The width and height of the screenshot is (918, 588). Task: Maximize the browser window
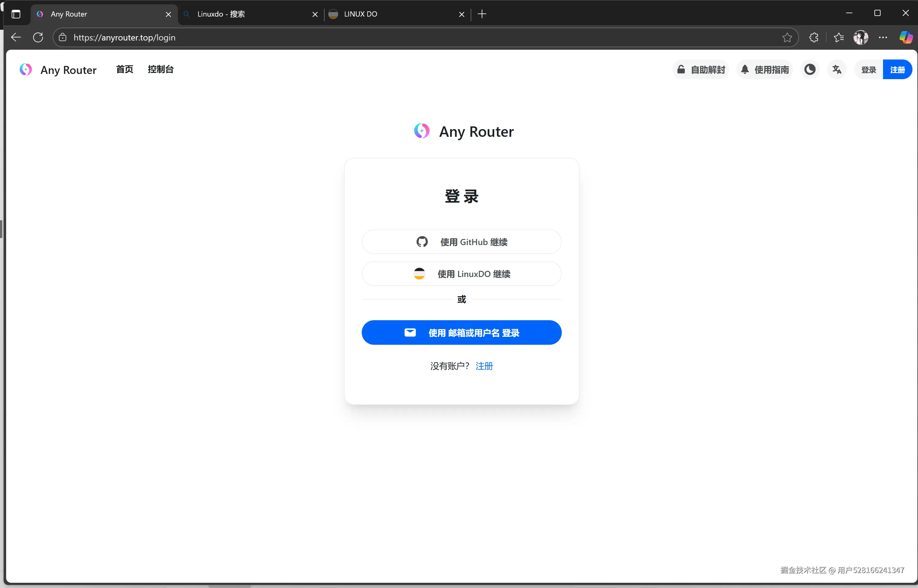click(877, 13)
